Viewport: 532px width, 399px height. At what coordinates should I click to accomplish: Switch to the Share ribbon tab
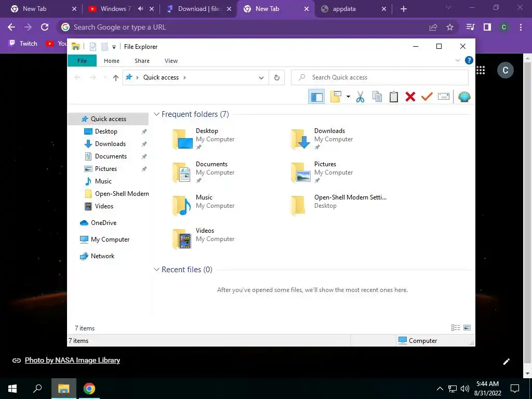[142, 61]
